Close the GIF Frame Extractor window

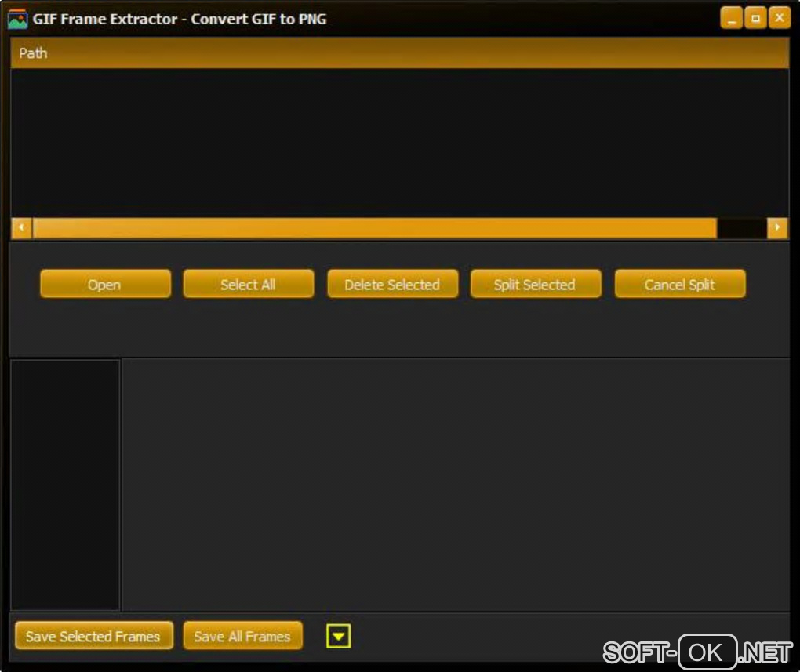780,18
